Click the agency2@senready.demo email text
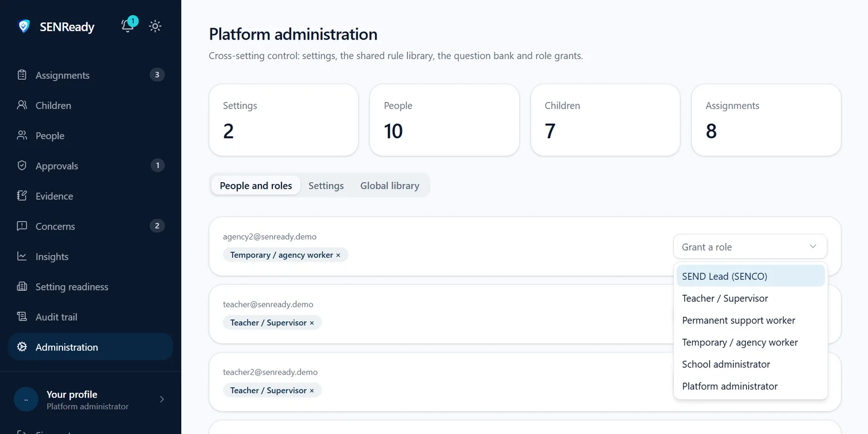 click(270, 237)
